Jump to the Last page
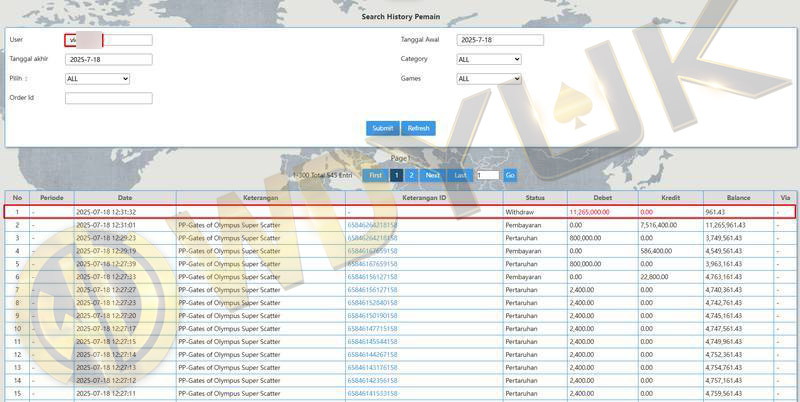This screenshot has width=800, height=402. (x=460, y=175)
